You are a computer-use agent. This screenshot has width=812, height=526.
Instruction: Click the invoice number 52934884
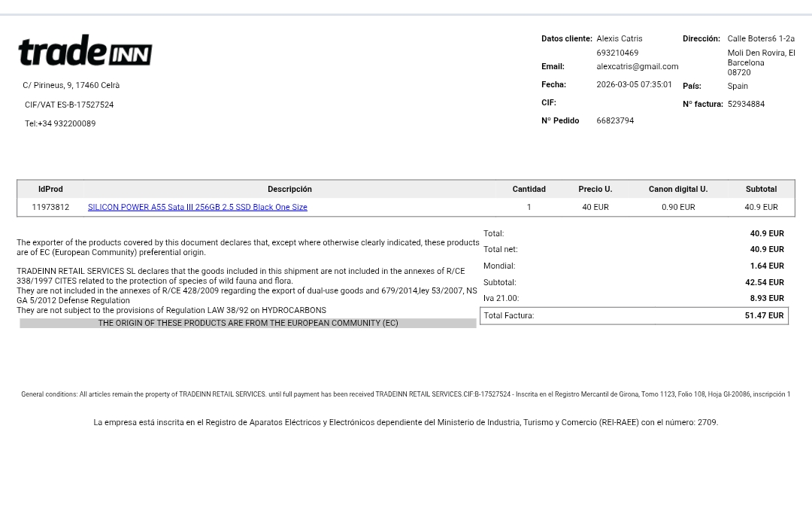pyautogui.click(x=745, y=104)
